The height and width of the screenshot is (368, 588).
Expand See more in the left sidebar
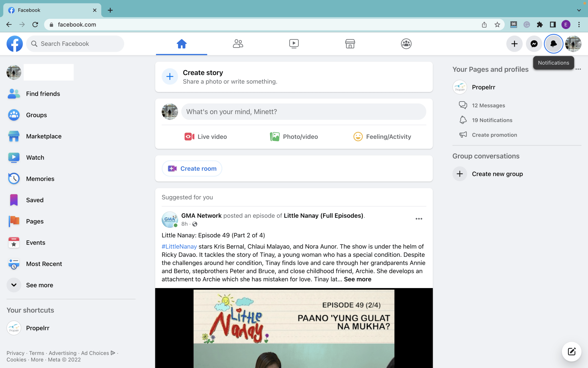point(39,285)
